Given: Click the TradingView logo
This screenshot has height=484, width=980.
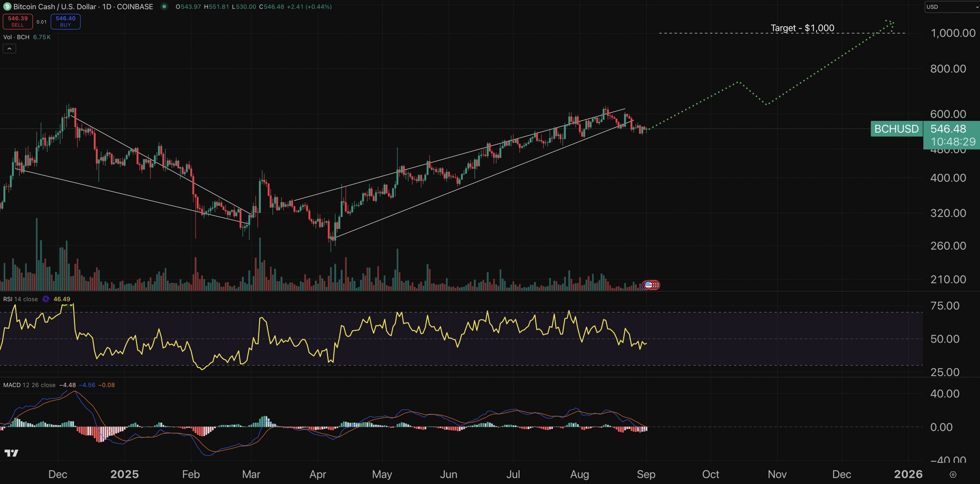Looking at the screenshot, I should [x=11, y=453].
